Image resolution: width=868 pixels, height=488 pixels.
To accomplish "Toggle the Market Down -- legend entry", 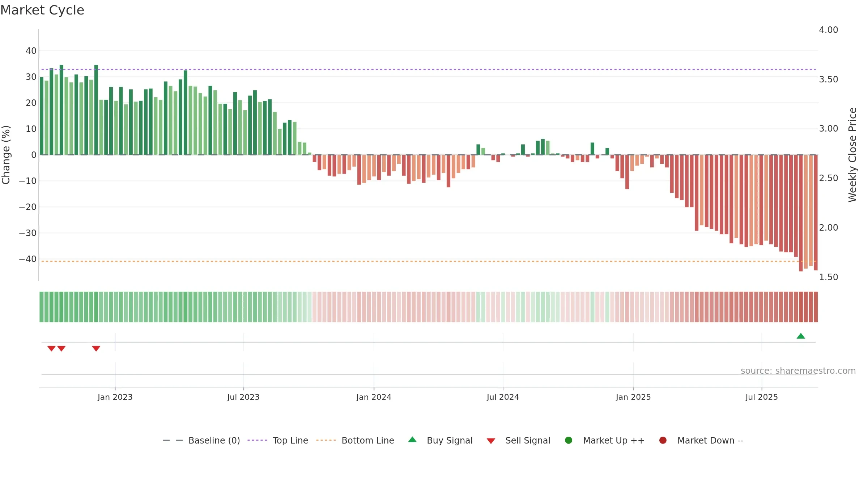I will click(701, 440).
